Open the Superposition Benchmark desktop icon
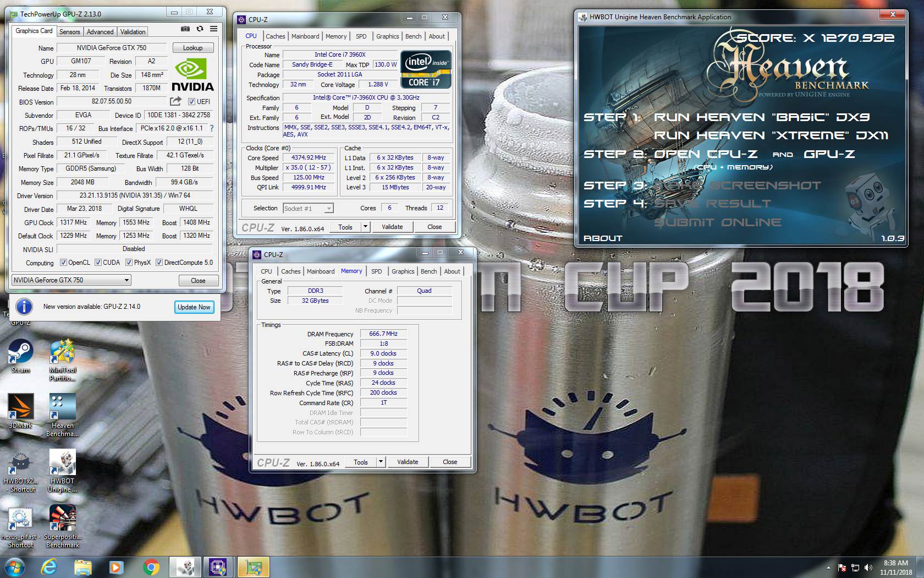This screenshot has height=578, width=924. coord(63,527)
